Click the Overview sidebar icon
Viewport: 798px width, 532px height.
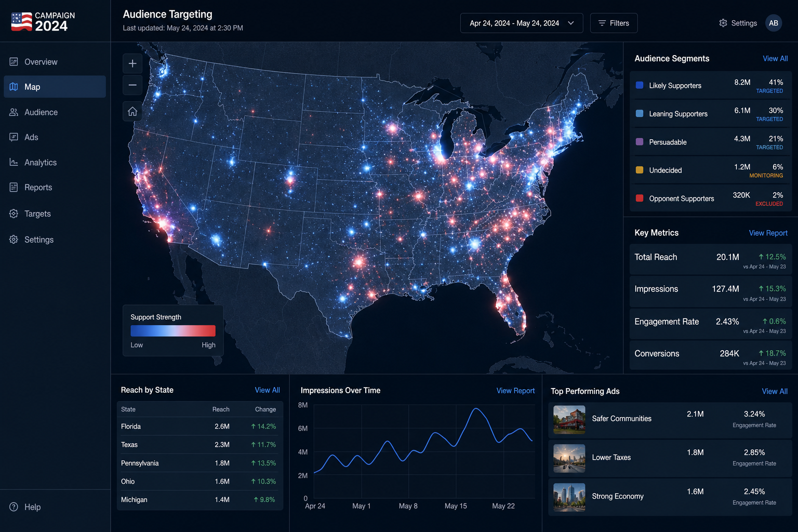pos(14,62)
